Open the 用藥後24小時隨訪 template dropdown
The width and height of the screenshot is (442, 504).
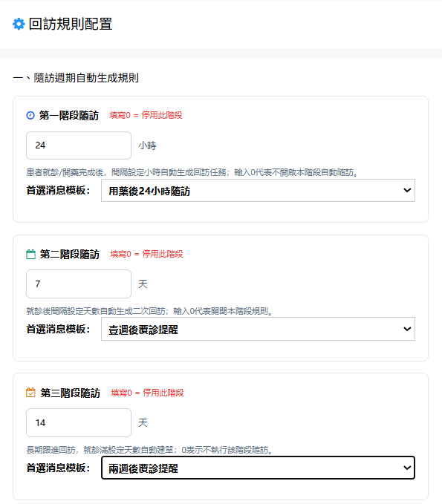coord(258,191)
